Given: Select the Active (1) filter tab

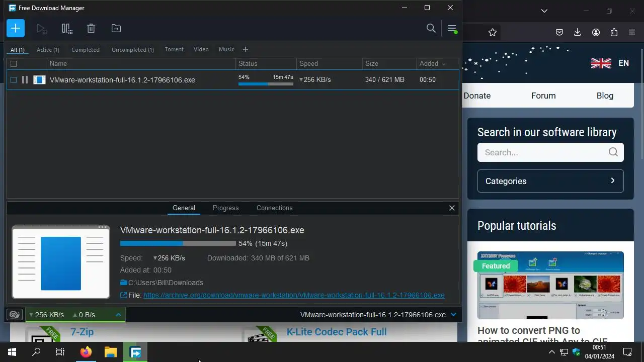Looking at the screenshot, I should click(48, 50).
